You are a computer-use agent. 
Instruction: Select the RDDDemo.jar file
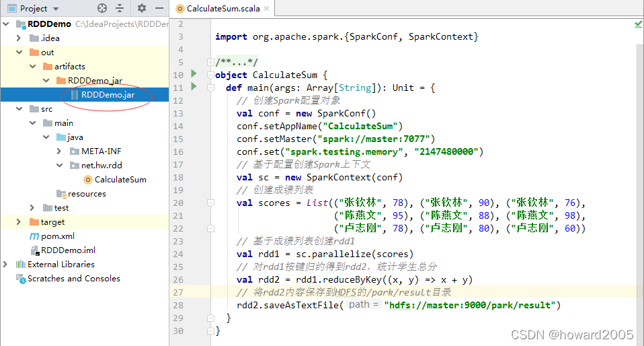click(108, 95)
